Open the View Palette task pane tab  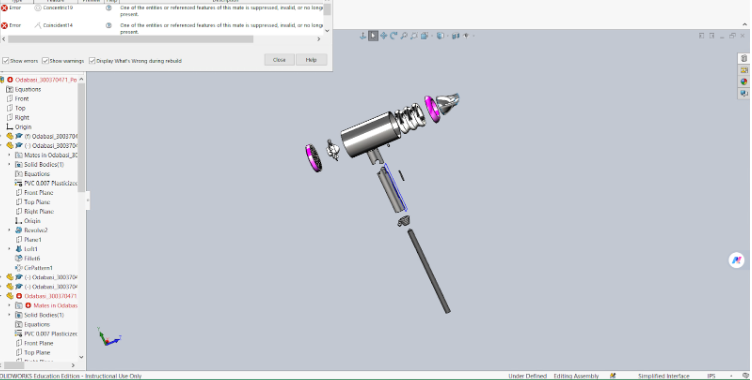(744, 70)
